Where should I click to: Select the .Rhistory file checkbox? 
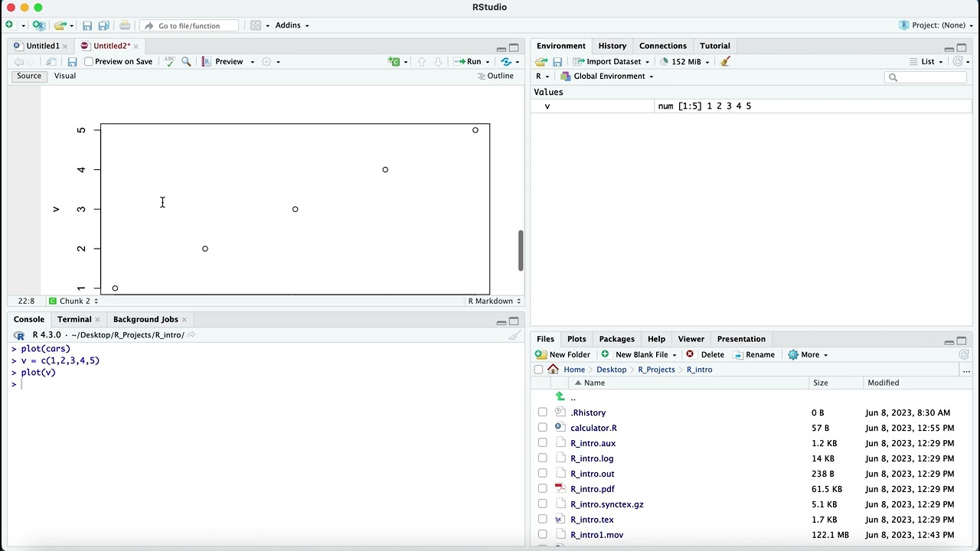coord(542,412)
